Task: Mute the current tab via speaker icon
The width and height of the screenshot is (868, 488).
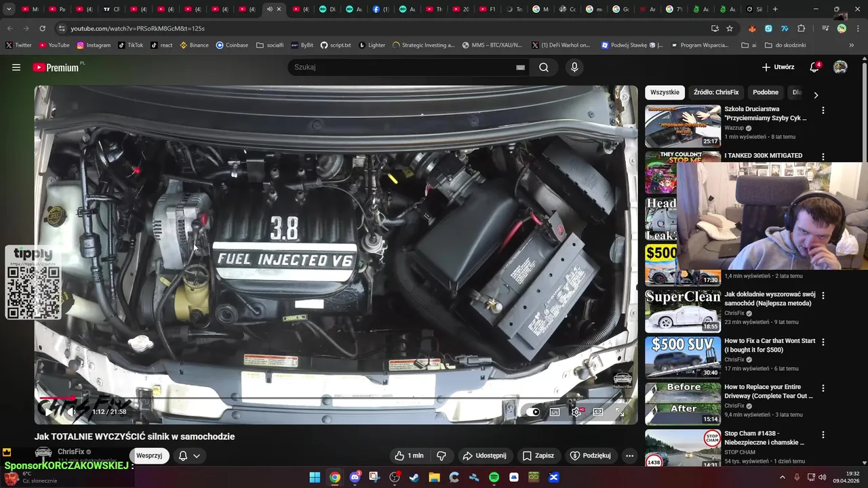Action: [x=269, y=9]
